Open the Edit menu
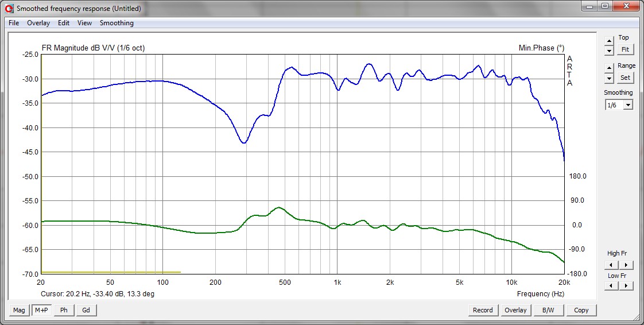 pyautogui.click(x=63, y=23)
